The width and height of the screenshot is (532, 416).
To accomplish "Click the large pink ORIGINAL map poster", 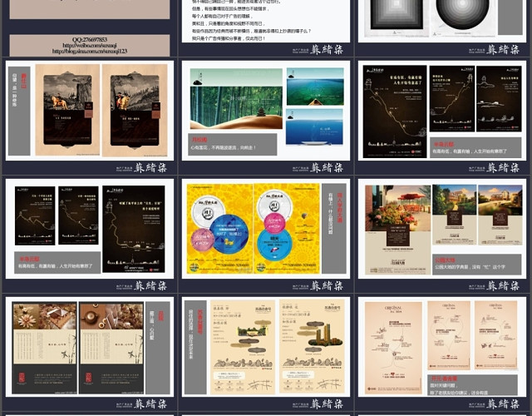I will (393, 348).
